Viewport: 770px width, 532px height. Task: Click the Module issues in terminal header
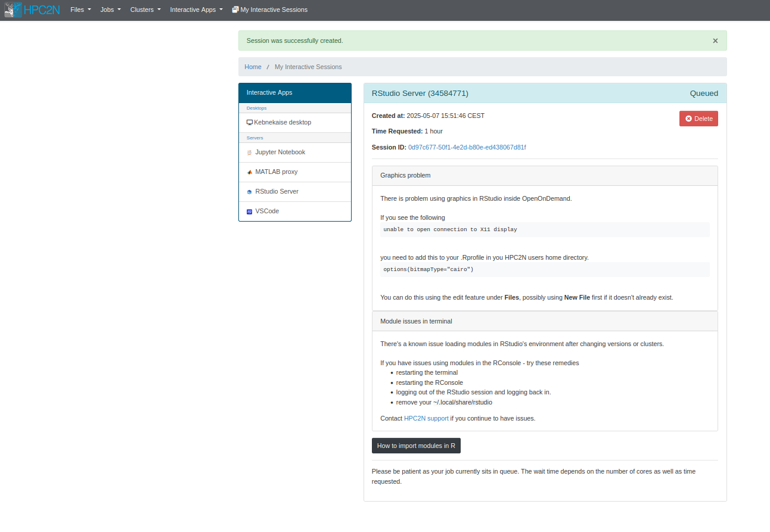pos(545,321)
